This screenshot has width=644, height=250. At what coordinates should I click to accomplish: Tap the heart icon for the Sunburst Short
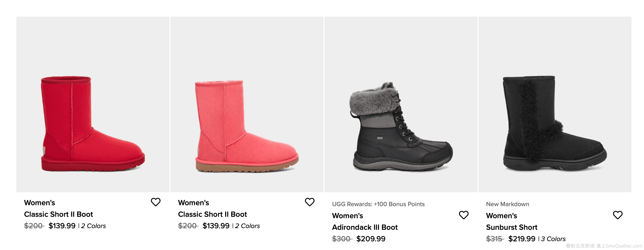click(x=618, y=215)
